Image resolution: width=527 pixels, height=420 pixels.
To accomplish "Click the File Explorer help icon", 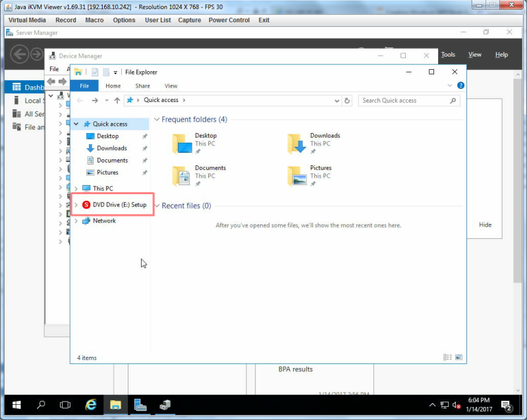I will point(460,86).
